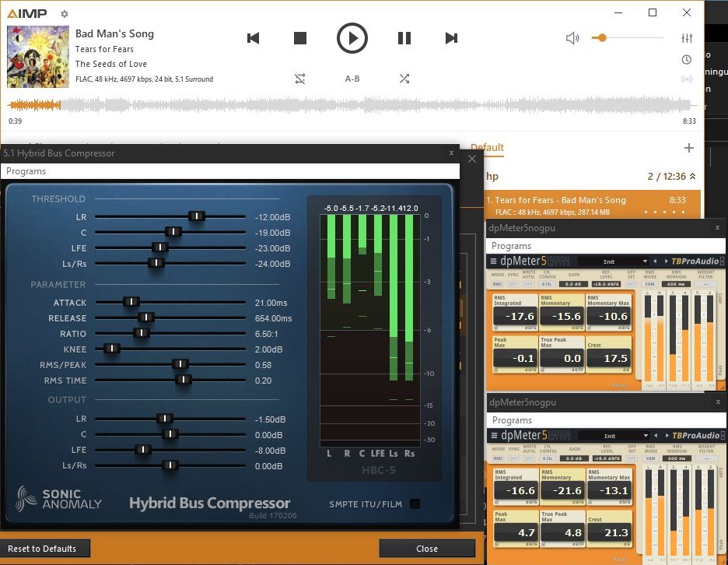Open WEIGHT FILTER selector in upper dpMeter5

(x=705, y=284)
